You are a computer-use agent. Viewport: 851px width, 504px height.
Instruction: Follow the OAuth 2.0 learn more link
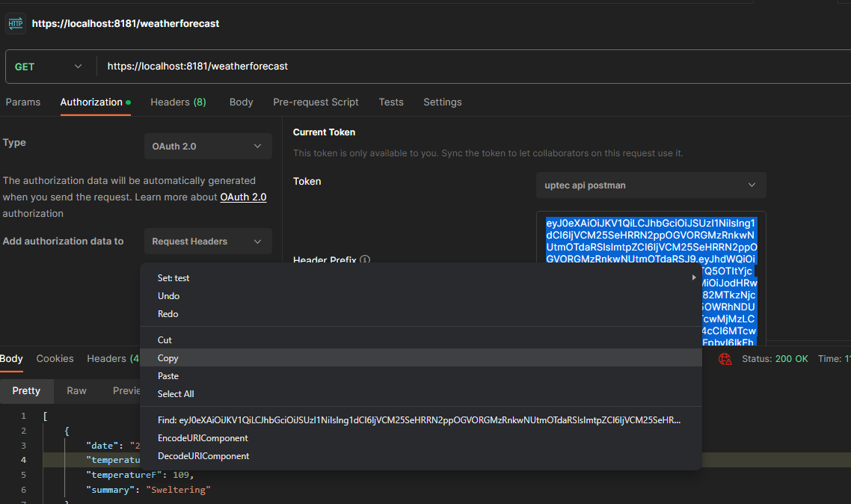pos(243,197)
